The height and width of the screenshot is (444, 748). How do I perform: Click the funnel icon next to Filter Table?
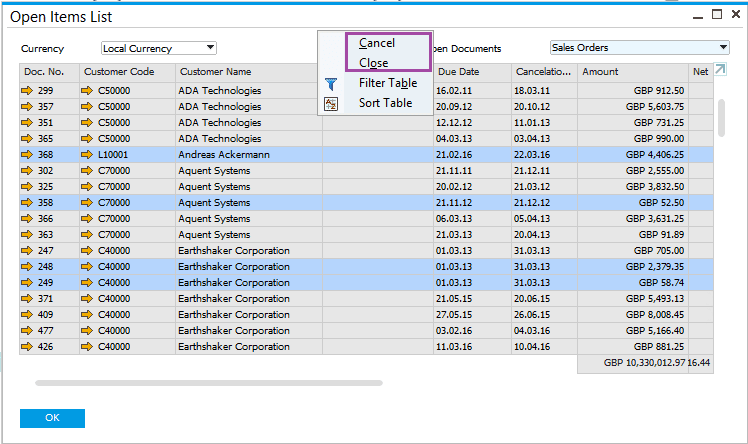pyautogui.click(x=332, y=84)
